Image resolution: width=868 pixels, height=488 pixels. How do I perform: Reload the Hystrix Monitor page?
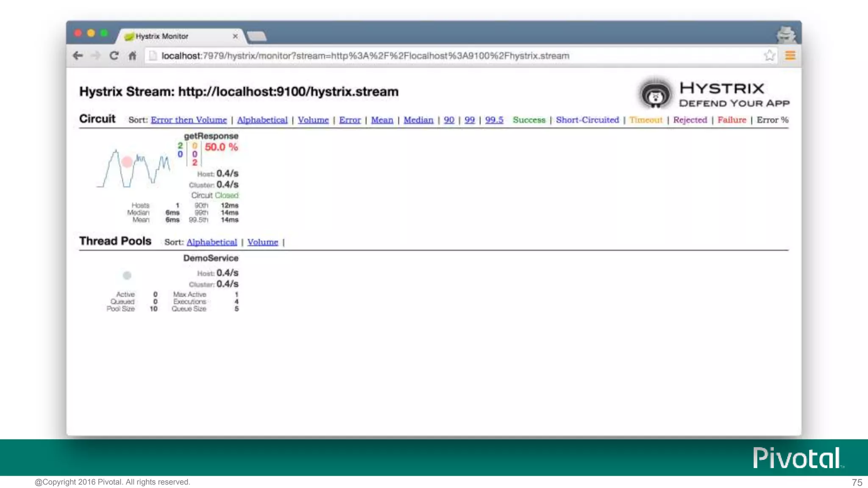coord(114,55)
